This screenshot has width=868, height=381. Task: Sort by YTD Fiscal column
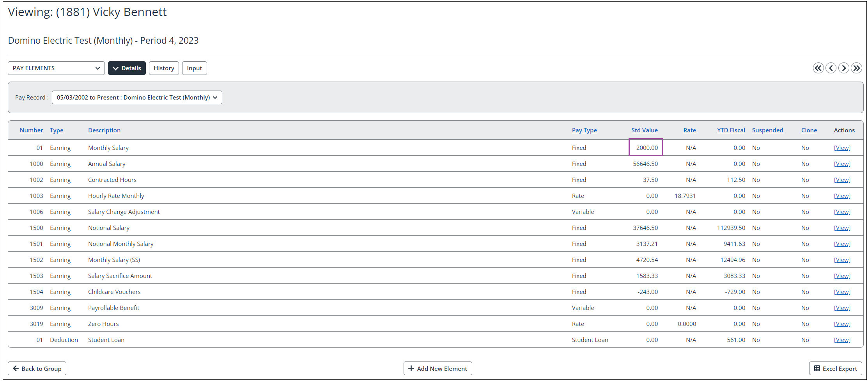[731, 130]
